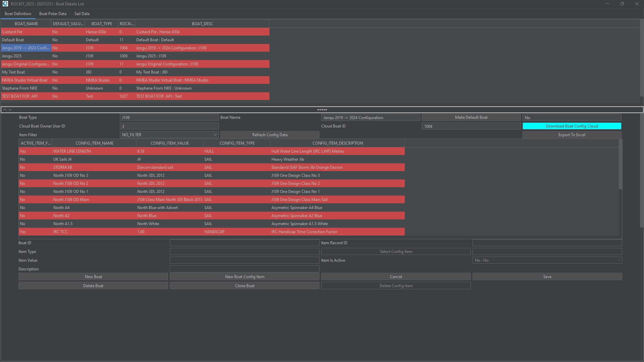This screenshot has width=644, height=362.
Task: Click the splitter down arrow to expand boat list
Action: coord(10,110)
